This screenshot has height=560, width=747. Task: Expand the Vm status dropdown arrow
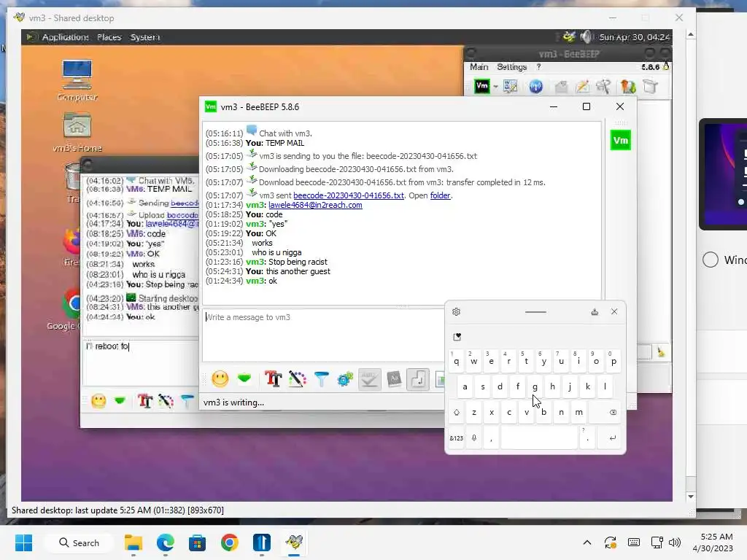(x=495, y=87)
